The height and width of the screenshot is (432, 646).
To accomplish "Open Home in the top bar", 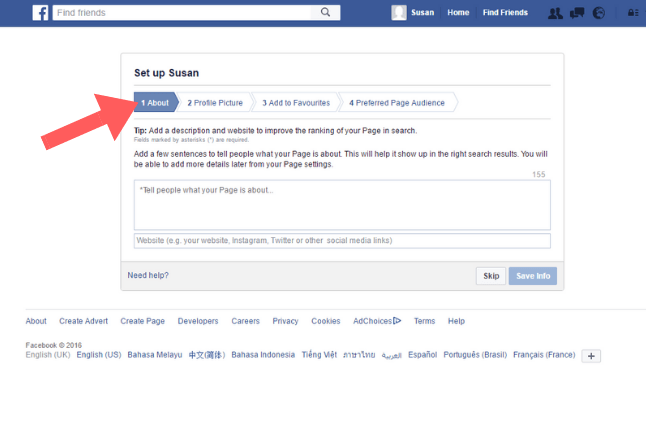I will click(x=458, y=13).
